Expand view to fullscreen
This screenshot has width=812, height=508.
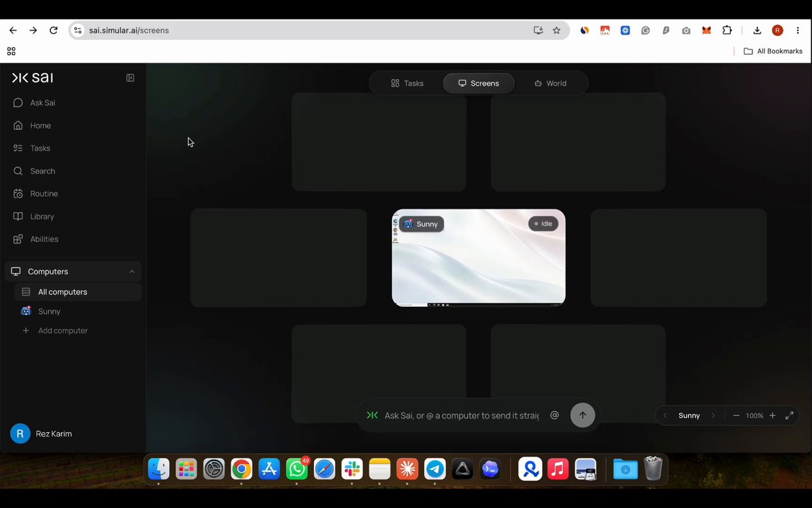[789, 416]
